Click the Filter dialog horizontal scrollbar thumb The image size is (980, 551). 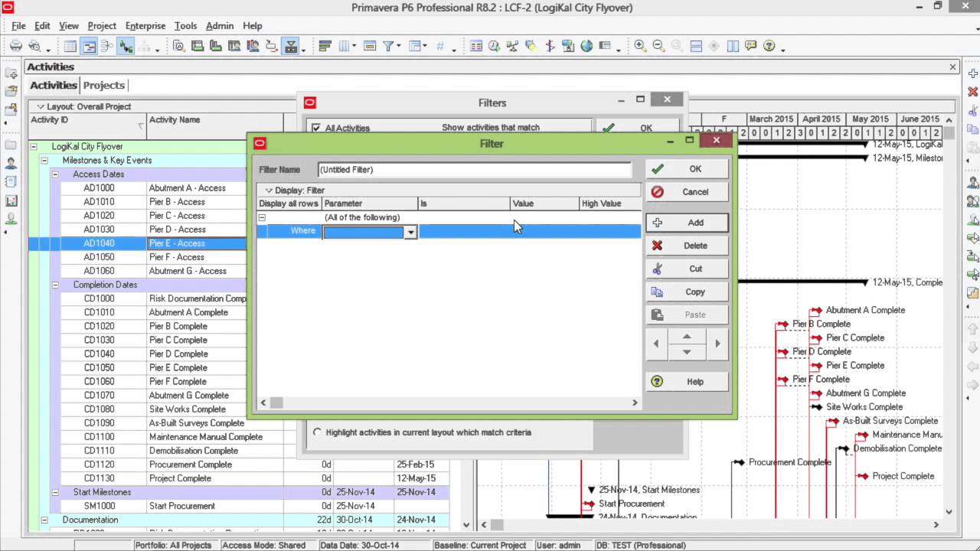point(276,403)
